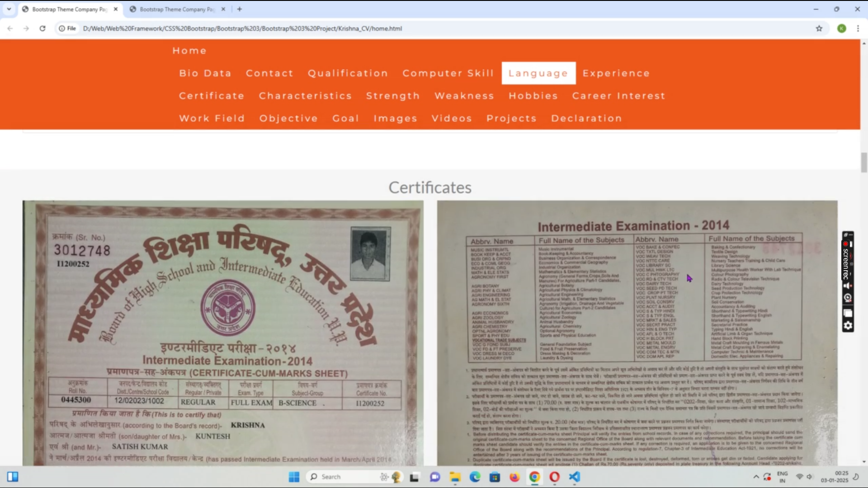Switch to Chrome taskbar icon
868x488 pixels.
tap(534, 477)
